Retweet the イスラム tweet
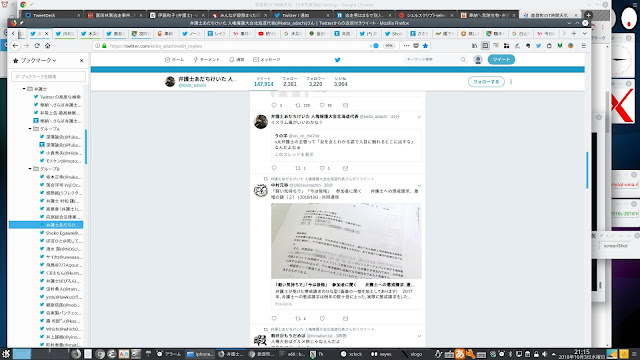Image resolution: width=640 pixels, height=360 pixels. pyautogui.click(x=298, y=168)
